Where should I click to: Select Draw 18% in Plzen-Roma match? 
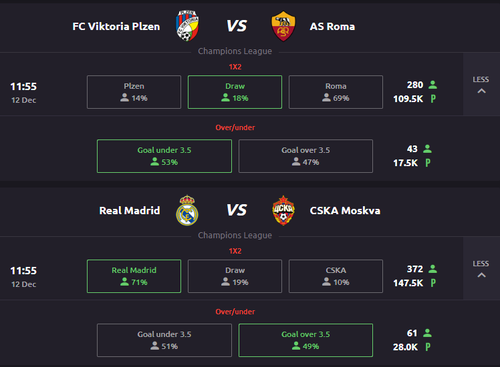pyautogui.click(x=235, y=92)
